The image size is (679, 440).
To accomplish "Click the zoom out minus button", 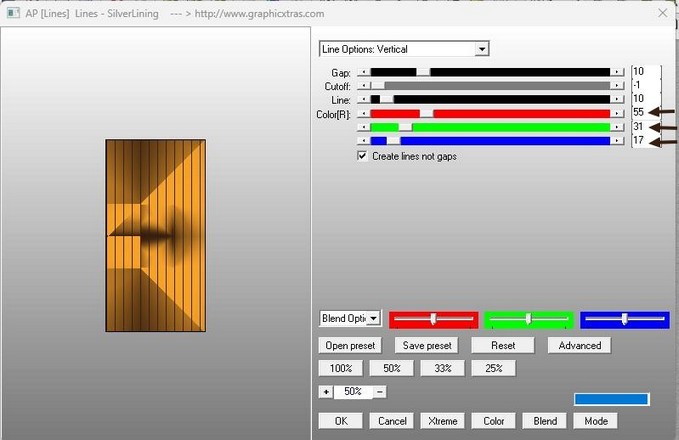I will pos(380,392).
